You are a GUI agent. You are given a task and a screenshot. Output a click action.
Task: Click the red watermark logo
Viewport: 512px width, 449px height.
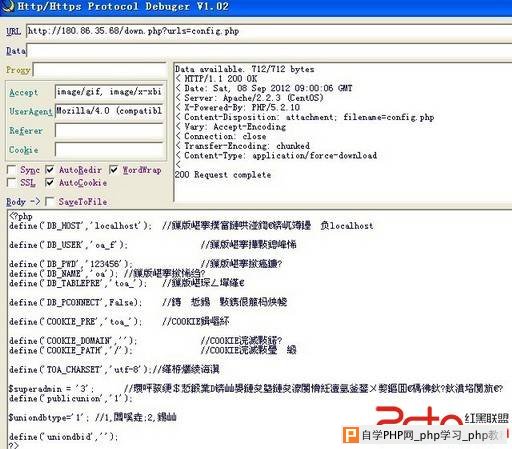tap(419, 416)
